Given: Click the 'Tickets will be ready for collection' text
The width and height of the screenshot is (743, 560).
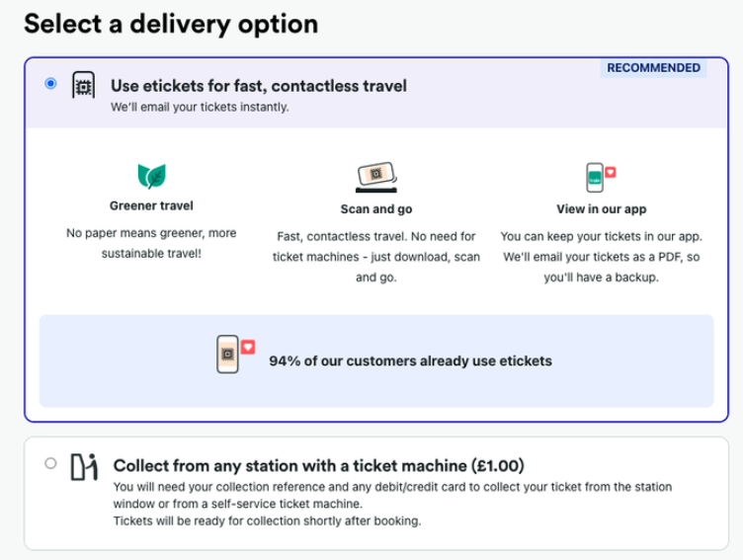Looking at the screenshot, I should (x=267, y=521).
